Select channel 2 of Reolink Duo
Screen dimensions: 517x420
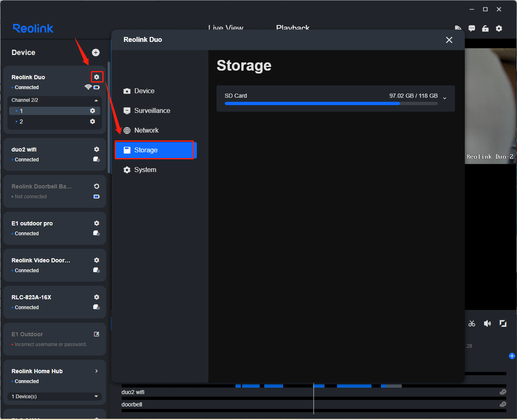(55, 122)
